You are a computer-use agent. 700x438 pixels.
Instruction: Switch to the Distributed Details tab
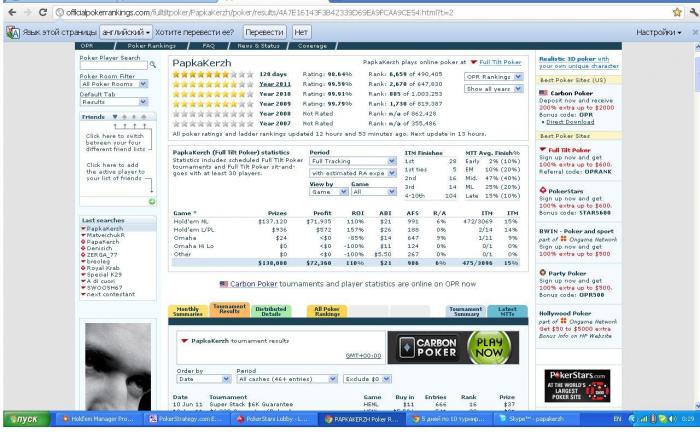(x=271, y=311)
